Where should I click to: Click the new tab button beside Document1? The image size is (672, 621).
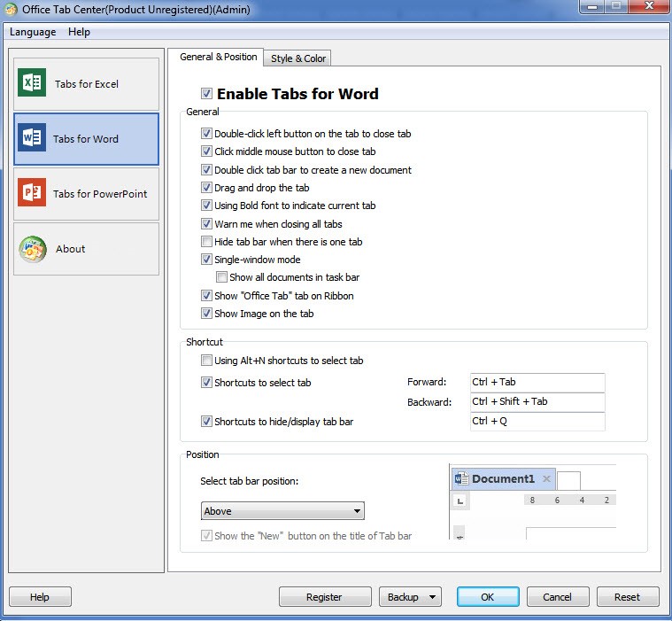pyautogui.click(x=568, y=480)
